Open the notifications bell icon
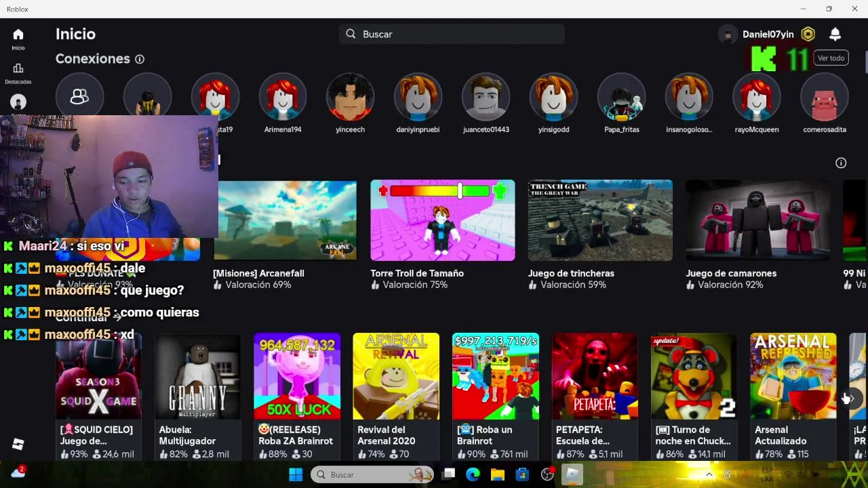 click(835, 34)
